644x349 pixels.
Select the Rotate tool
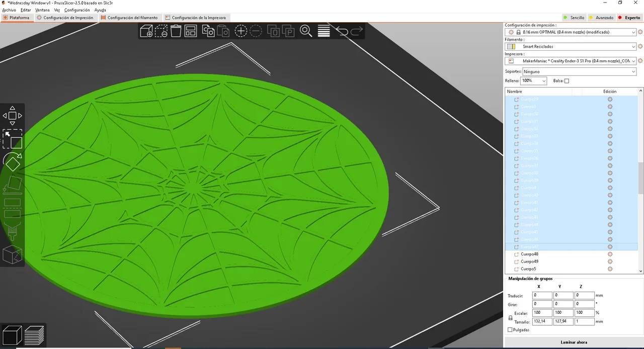(x=12, y=161)
